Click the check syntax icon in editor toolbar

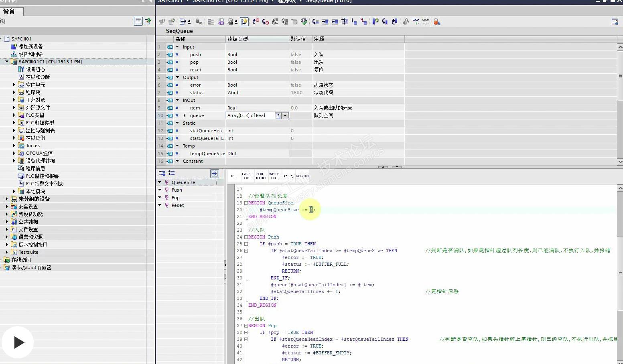point(304,22)
